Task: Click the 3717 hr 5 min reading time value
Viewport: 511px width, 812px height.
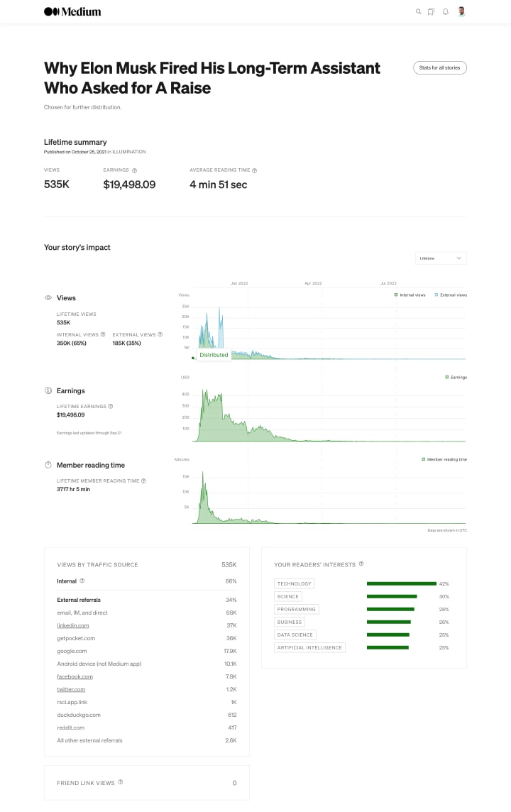Action: point(73,489)
